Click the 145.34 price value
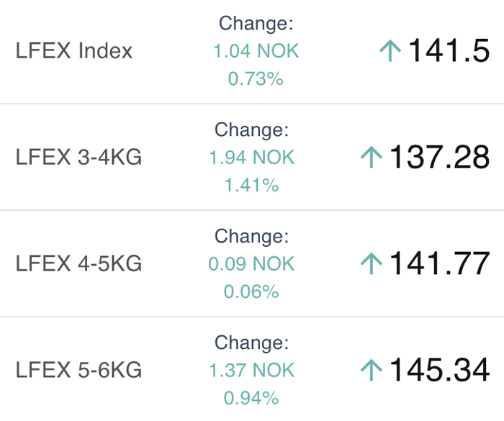 [439, 370]
